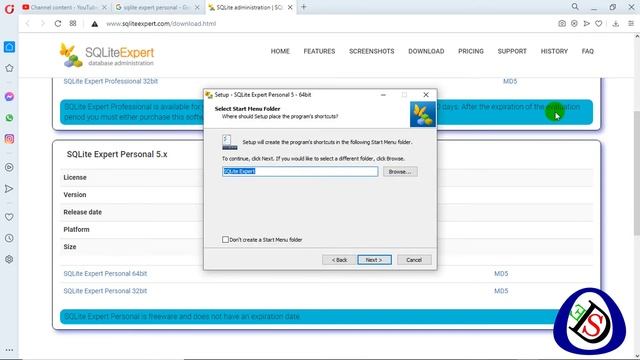The height and width of the screenshot is (360, 640).
Task: Click Back in the Setup dialog
Action: (339, 260)
